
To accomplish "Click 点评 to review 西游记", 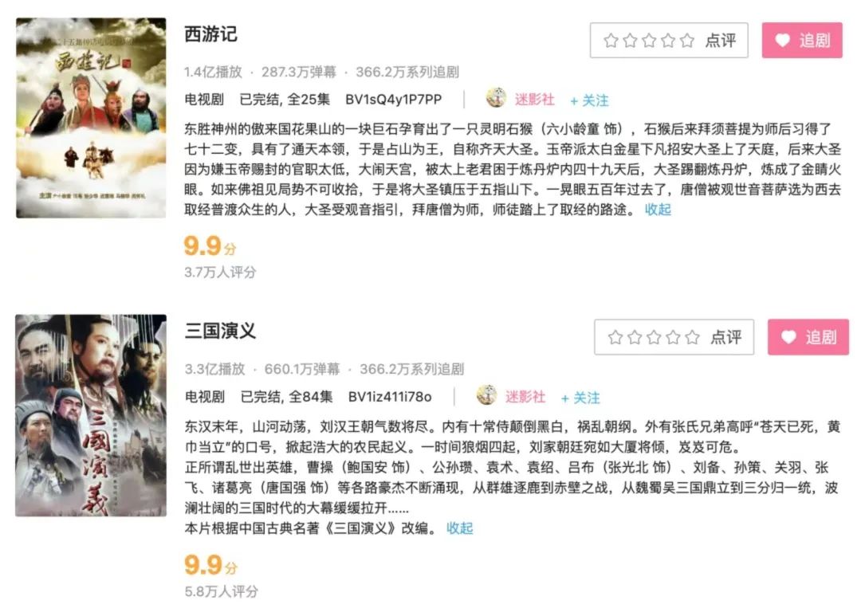I will 721,40.
